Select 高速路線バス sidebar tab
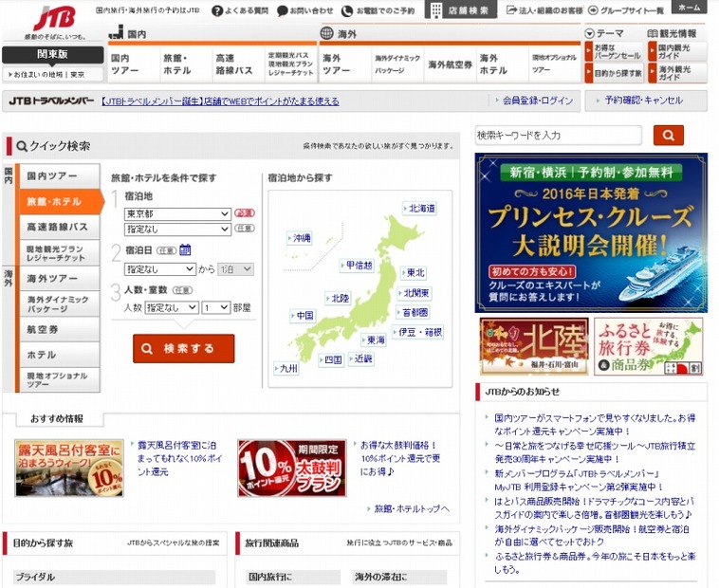719x588 pixels. click(x=59, y=227)
